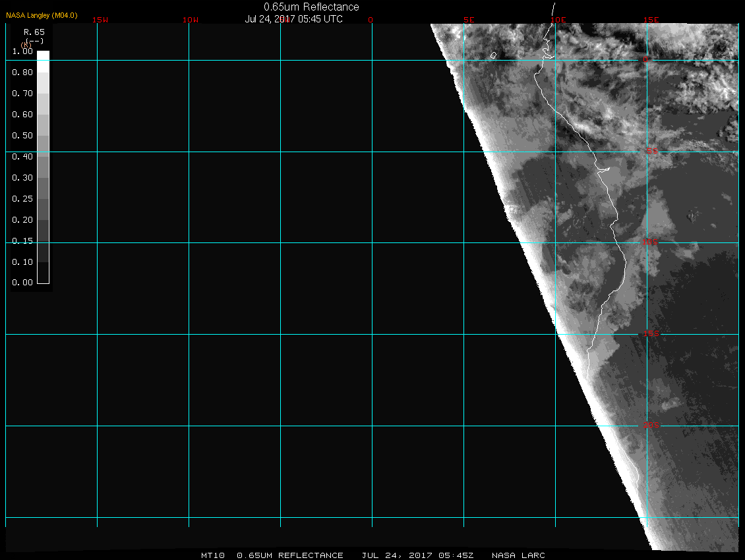This screenshot has width=745, height=560.
Task: Select the 0.65um Reflectance title text
Action: 311,7
